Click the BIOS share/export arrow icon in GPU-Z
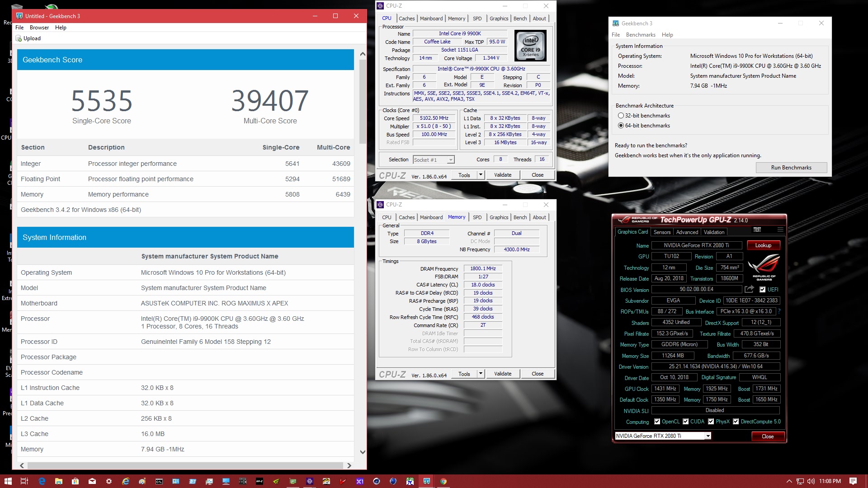Viewport: 868px width, 488px height. click(750, 289)
